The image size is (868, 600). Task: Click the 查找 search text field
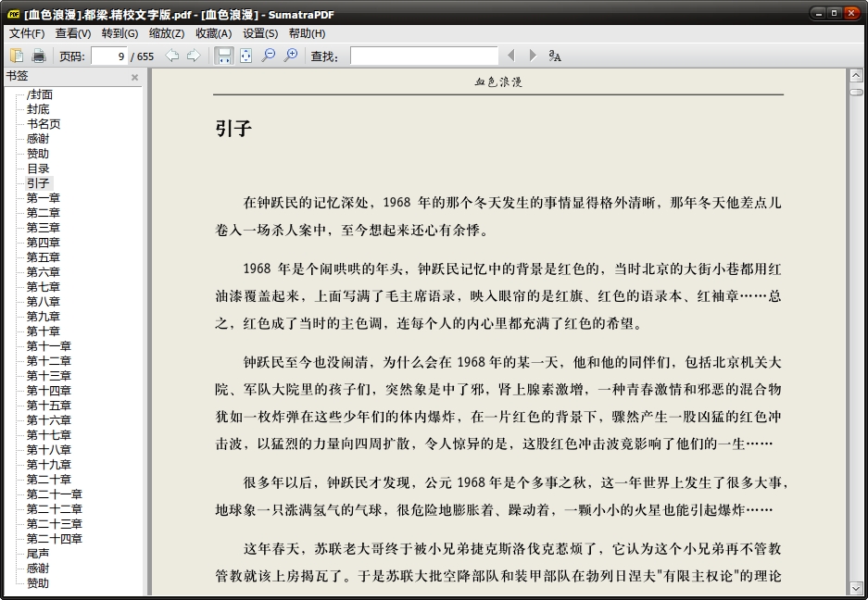(424, 56)
